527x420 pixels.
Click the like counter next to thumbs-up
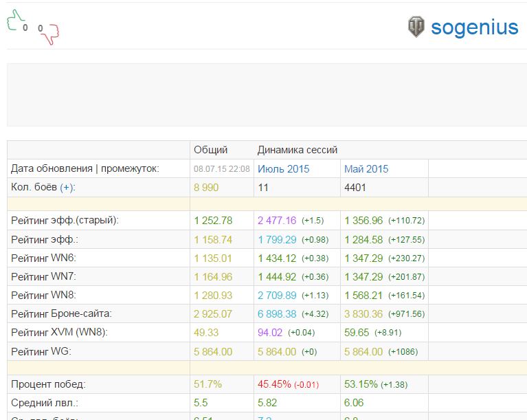(25, 27)
